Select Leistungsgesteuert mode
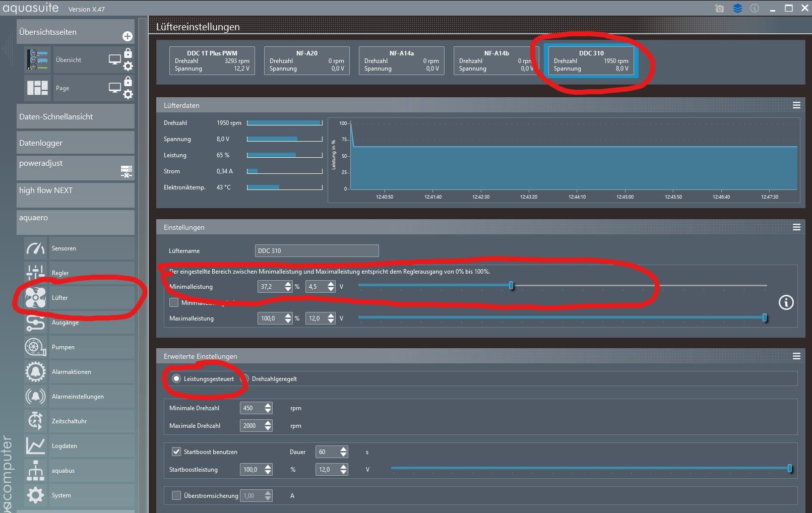 point(176,379)
